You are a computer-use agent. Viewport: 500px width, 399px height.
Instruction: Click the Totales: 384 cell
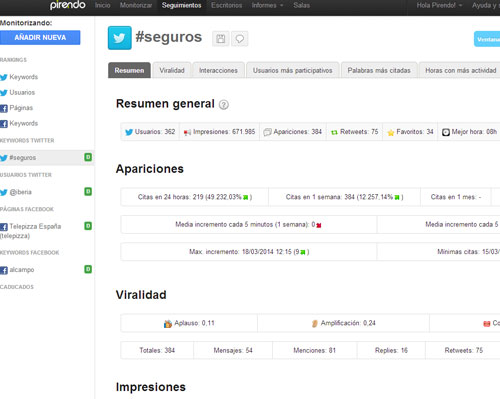[157, 350]
